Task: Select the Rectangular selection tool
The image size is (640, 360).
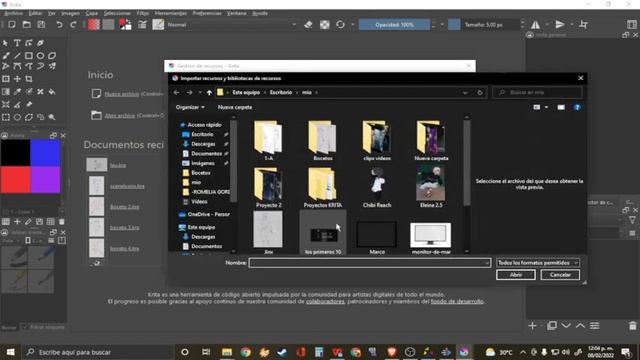Action: click(x=6, y=117)
